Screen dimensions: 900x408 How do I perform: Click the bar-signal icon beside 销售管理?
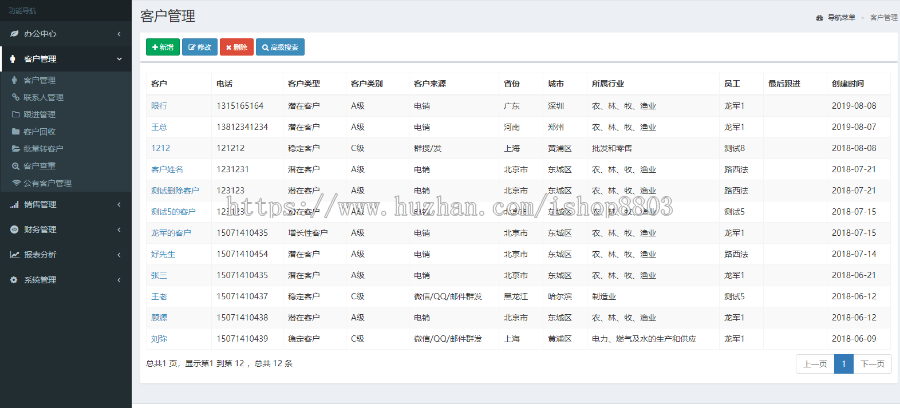click(x=14, y=205)
